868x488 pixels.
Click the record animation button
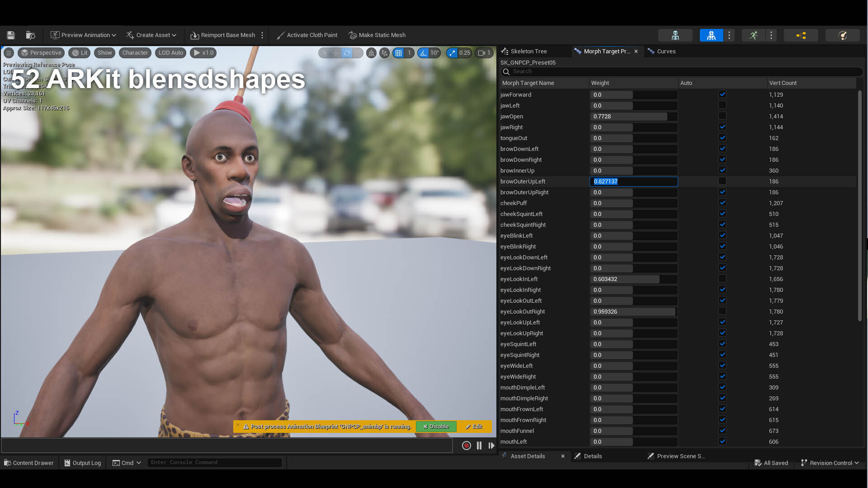tap(466, 446)
